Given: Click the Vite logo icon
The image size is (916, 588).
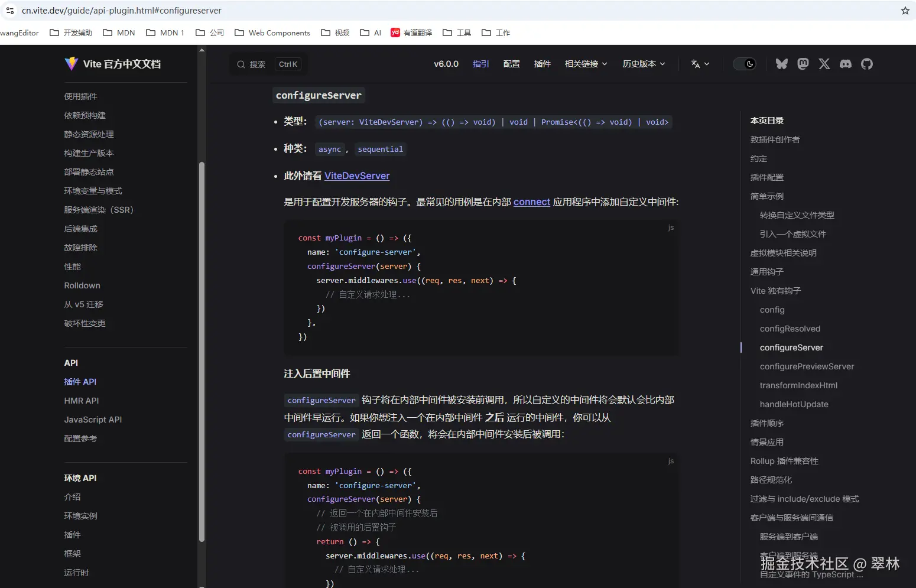Looking at the screenshot, I should 72,64.
